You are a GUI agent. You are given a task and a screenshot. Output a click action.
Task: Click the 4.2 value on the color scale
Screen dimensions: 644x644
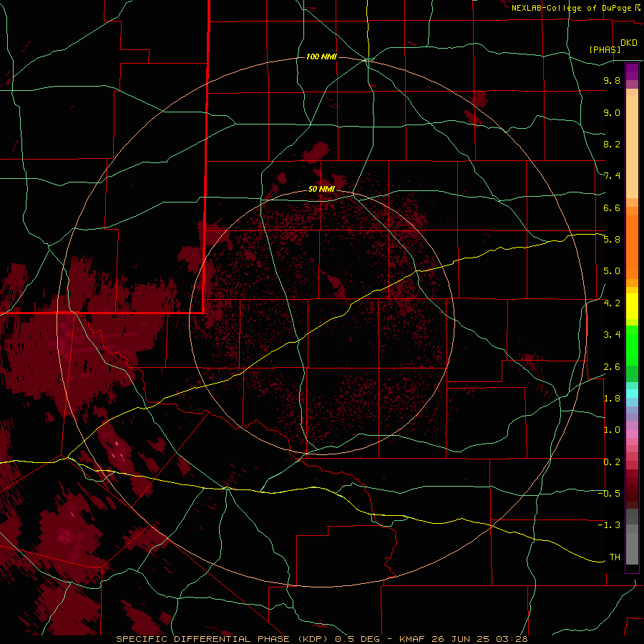(x=612, y=303)
